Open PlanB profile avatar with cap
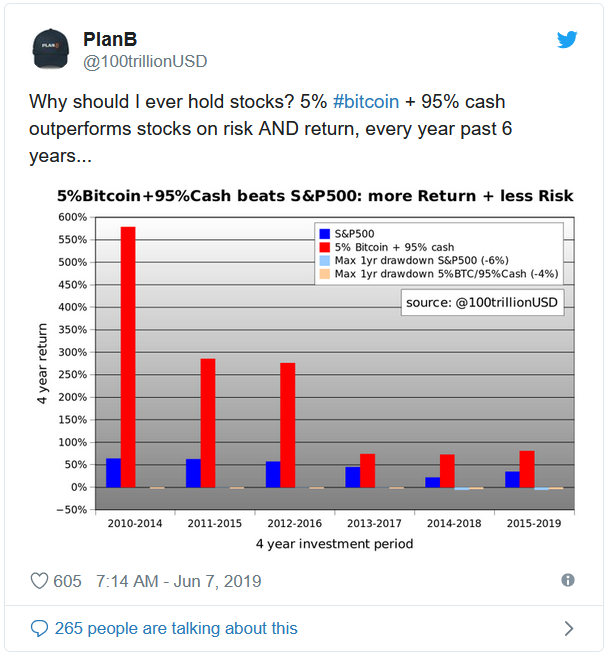Viewport: 608px width, 656px height. [51, 49]
